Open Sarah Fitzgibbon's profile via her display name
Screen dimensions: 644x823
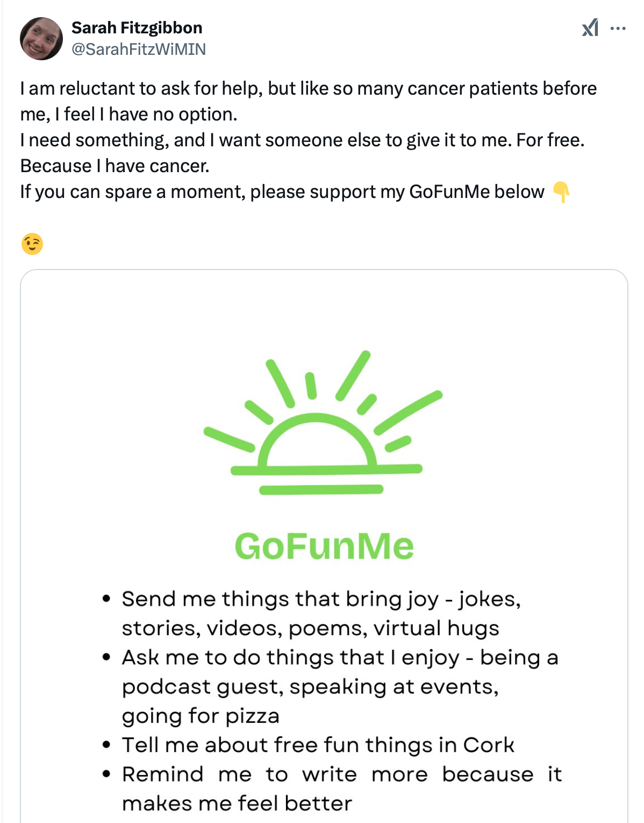pos(137,27)
